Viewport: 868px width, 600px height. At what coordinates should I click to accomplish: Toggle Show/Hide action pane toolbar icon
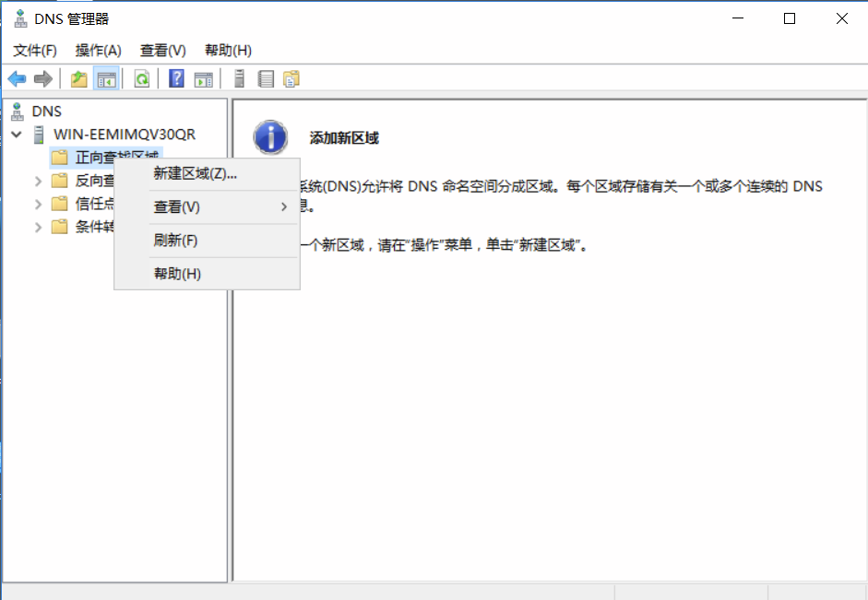[204, 79]
